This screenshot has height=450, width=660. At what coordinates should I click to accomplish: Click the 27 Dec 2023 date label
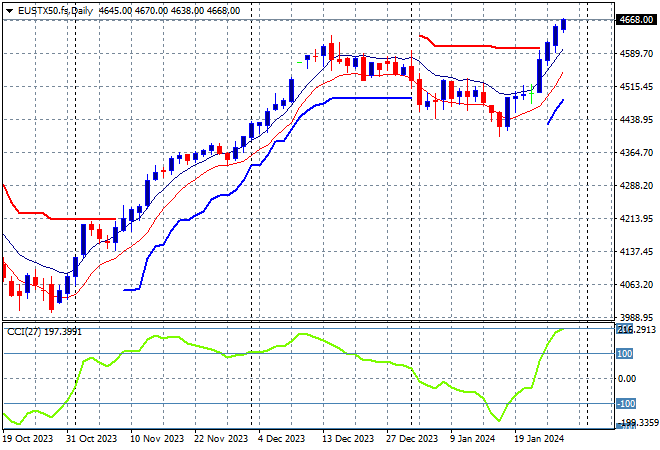click(411, 438)
